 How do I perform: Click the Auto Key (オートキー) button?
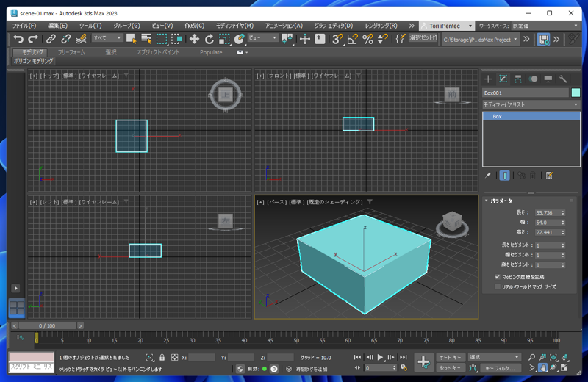pos(451,357)
